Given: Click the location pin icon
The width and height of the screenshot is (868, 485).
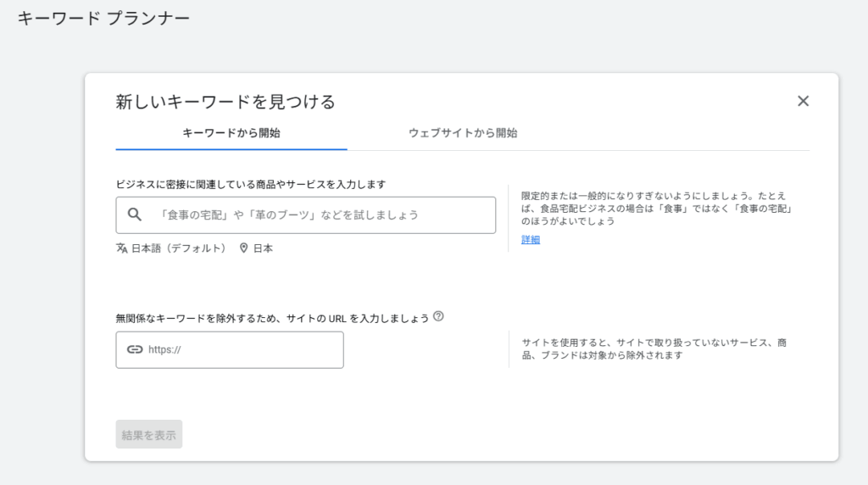Looking at the screenshot, I should [x=244, y=248].
